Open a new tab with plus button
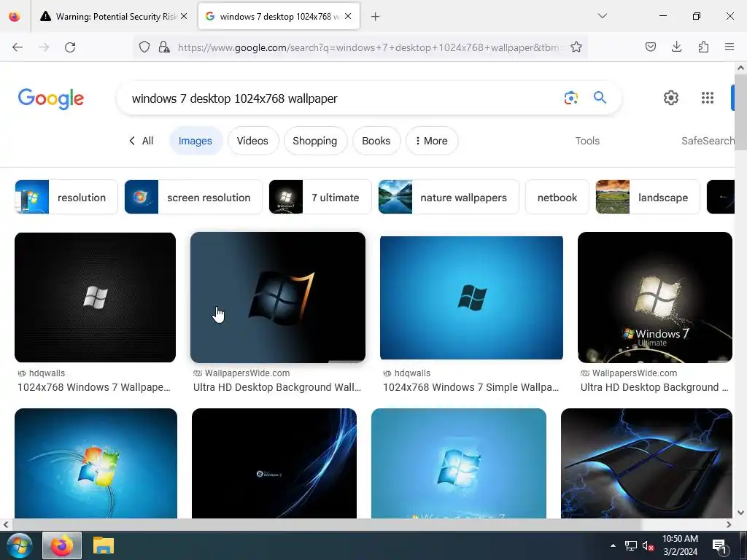The width and height of the screenshot is (747, 560). (x=375, y=17)
